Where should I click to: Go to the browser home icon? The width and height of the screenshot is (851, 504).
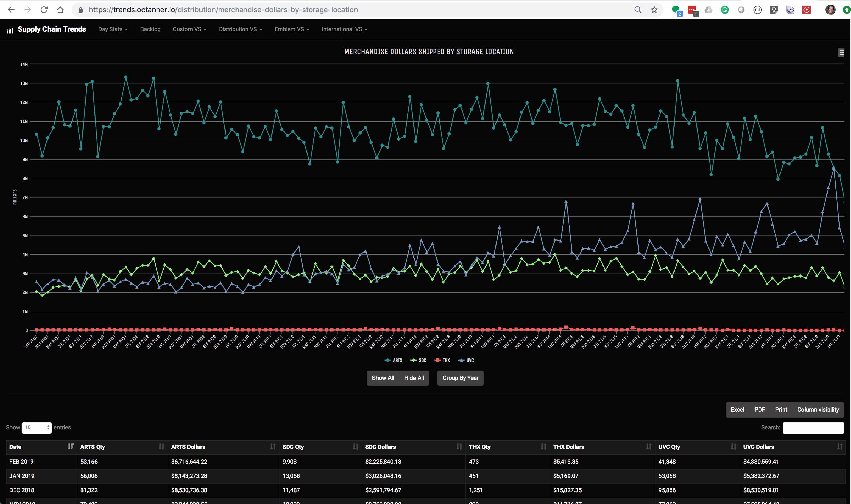point(60,10)
